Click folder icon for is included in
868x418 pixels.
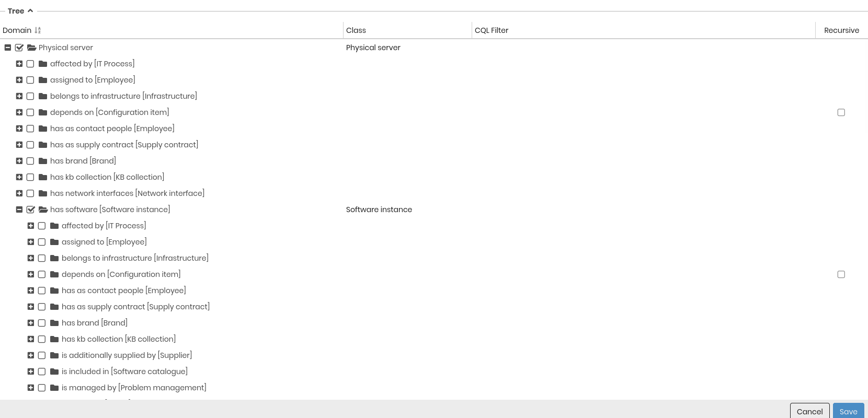54,371
